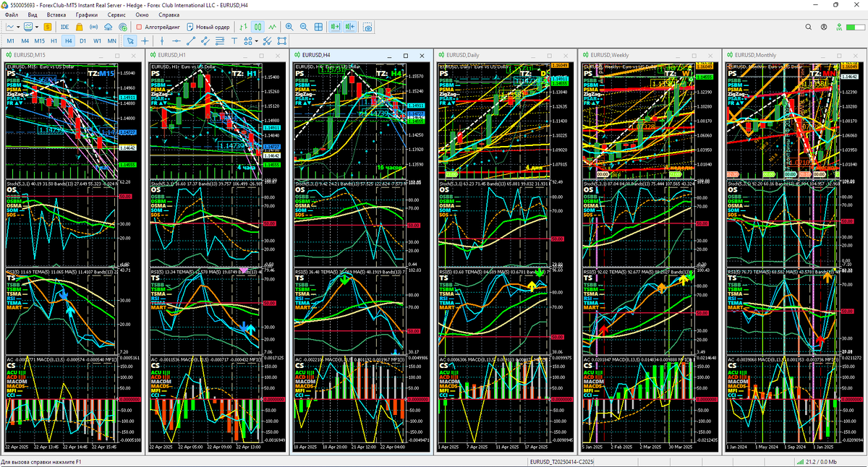The height and width of the screenshot is (467, 868).
Task: Switch timeframe to H1
Action: coord(54,41)
